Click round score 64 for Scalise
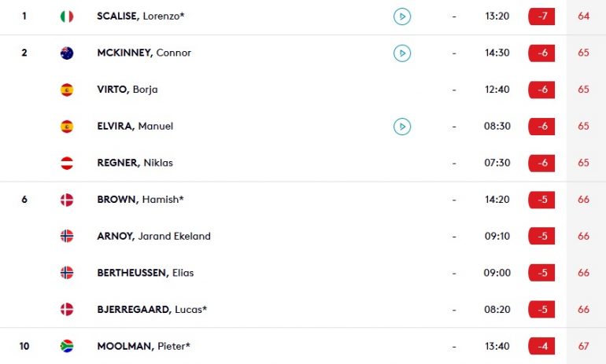This screenshot has height=364, width=606. [x=584, y=17]
